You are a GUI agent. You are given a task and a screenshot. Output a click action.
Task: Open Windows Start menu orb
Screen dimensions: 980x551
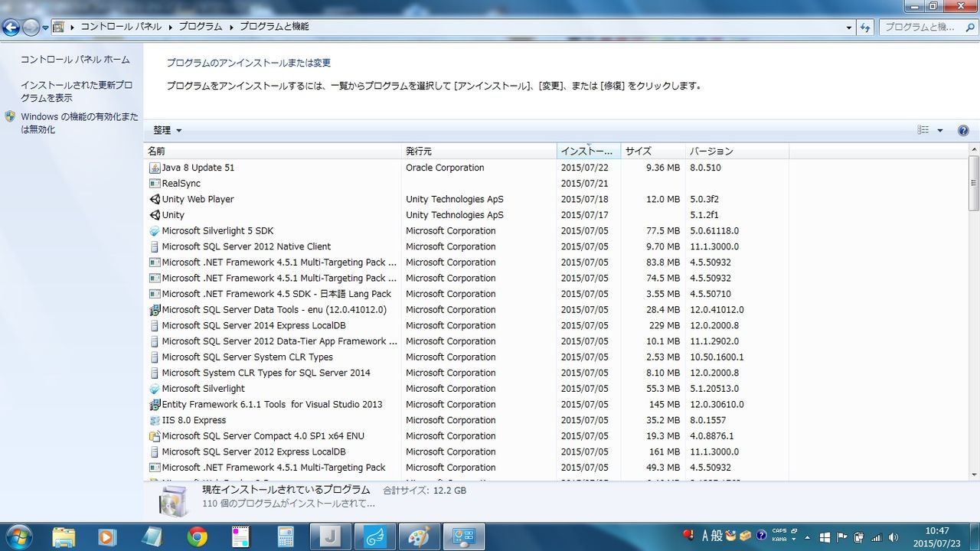pyautogui.click(x=18, y=536)
